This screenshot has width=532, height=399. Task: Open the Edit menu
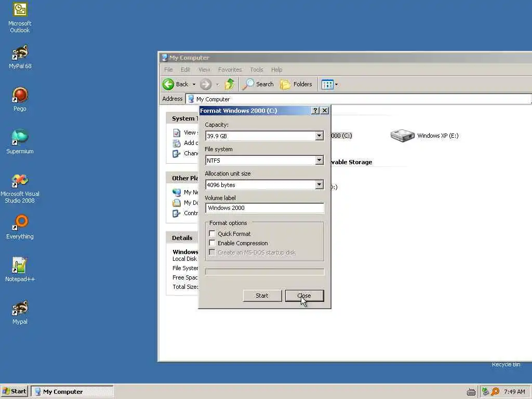pos(185,70)
